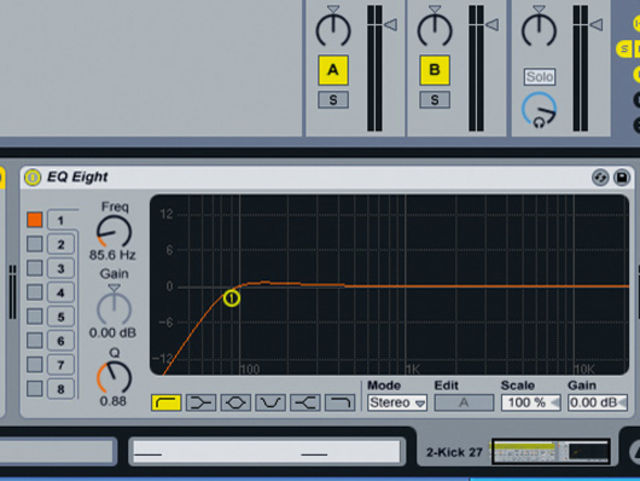Toggle return track A activator

click(333, 70)
